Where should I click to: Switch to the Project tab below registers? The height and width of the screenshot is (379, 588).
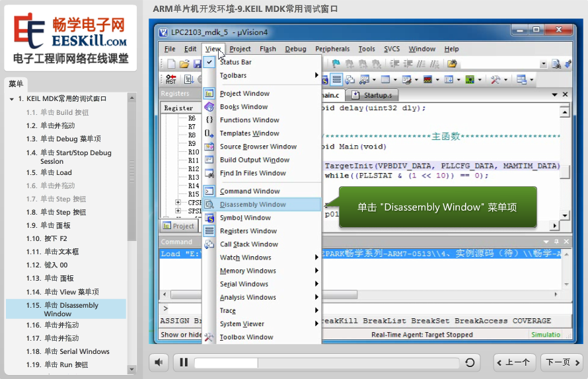pyautogui.click(x=179, y=226)
